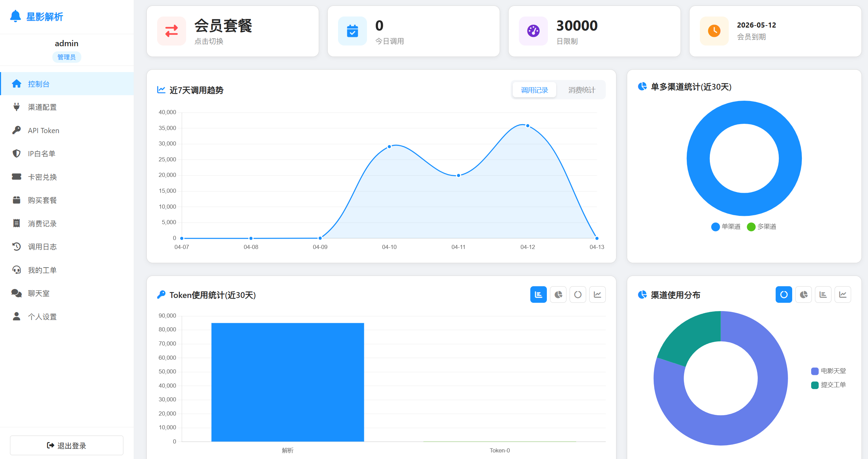The image size is (868, 459).
Task: Switch 渠道使用分布 to bar chart view
Action: click(x=823, y=295)
